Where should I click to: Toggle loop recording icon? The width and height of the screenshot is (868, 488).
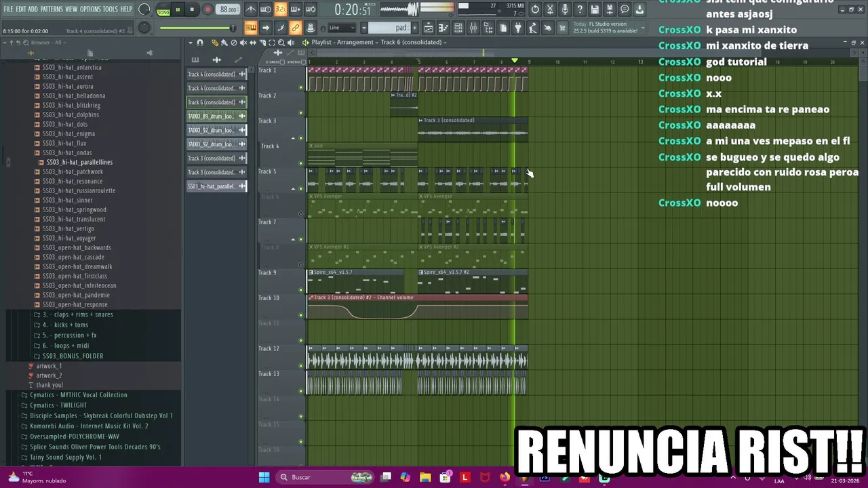[310, 9]
